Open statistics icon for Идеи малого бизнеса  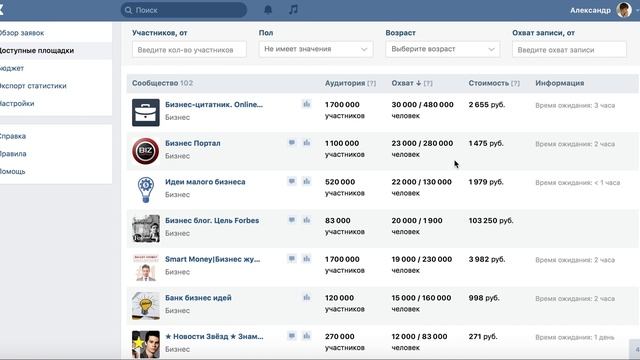(x=307, y=181)
